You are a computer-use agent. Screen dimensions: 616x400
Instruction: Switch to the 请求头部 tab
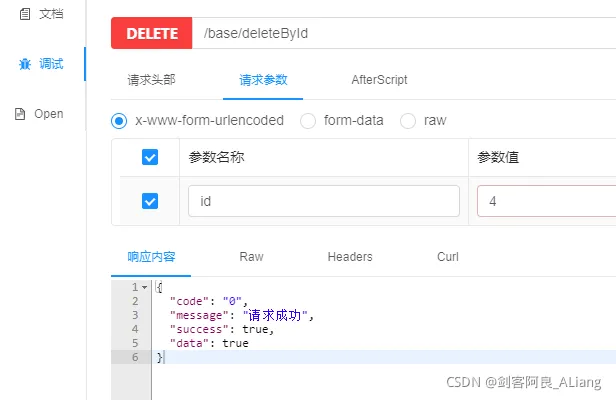(151, 80)
